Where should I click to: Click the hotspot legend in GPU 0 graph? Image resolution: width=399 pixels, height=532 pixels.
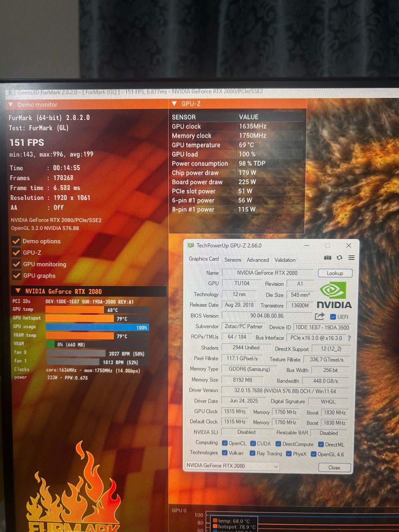234,527
